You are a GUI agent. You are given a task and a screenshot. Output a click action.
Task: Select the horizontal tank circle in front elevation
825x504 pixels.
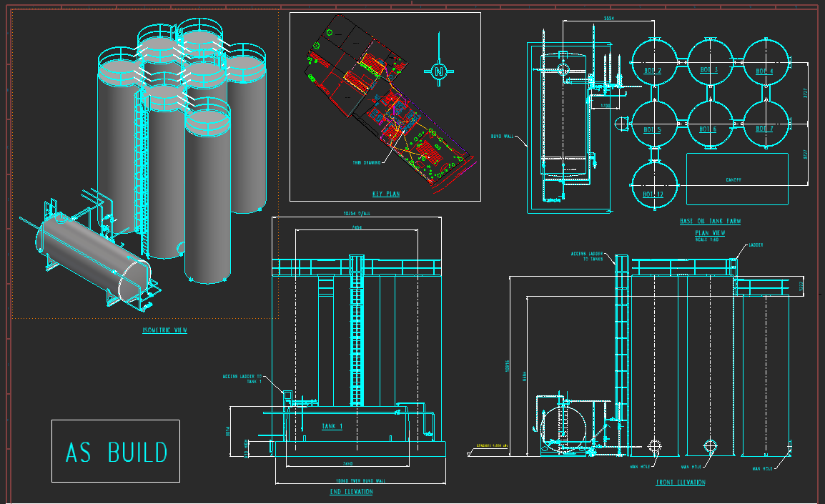[x=562, y=428]
